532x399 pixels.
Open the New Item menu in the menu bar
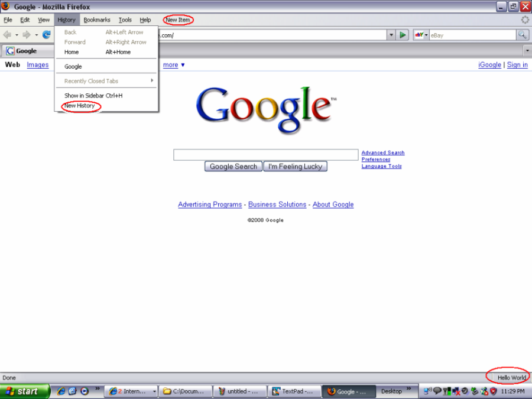click(x=178, y=20)
